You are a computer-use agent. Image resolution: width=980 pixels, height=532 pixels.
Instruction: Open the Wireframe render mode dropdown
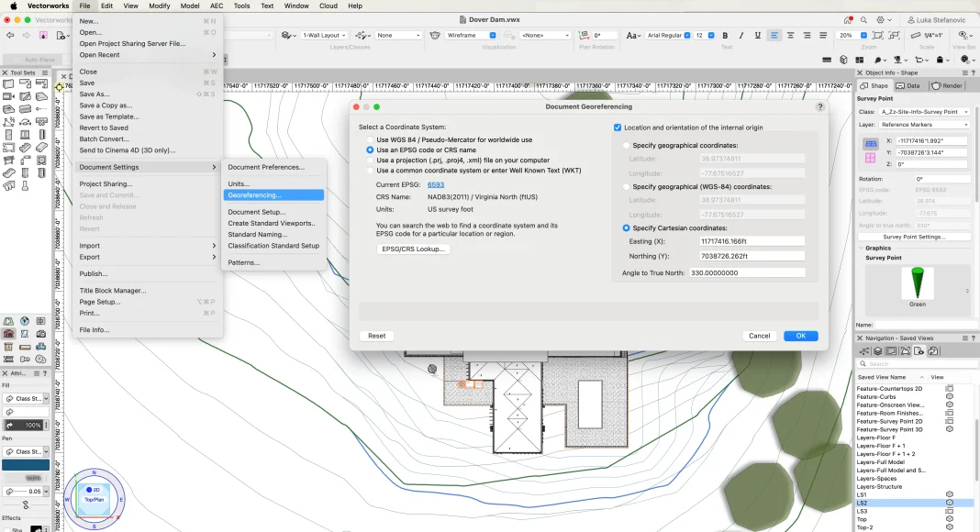474,36
